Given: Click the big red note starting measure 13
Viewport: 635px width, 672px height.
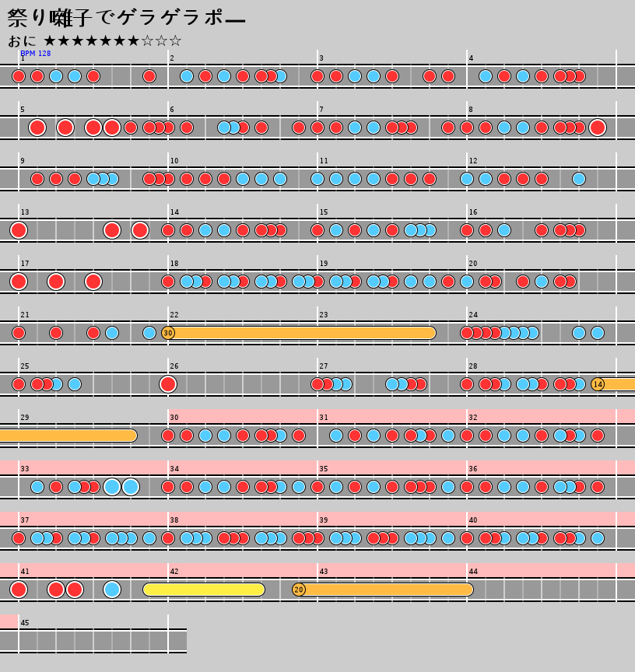Looking at the screenshot, I should (19, 230).
